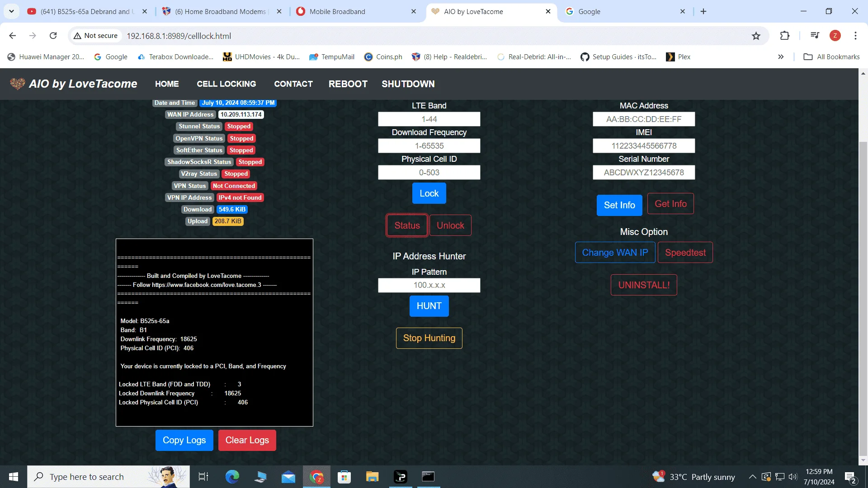This screenshot has height=488, width=868.
Task: Click the AIO by LoveTacome heart logo
Action: 18,84
